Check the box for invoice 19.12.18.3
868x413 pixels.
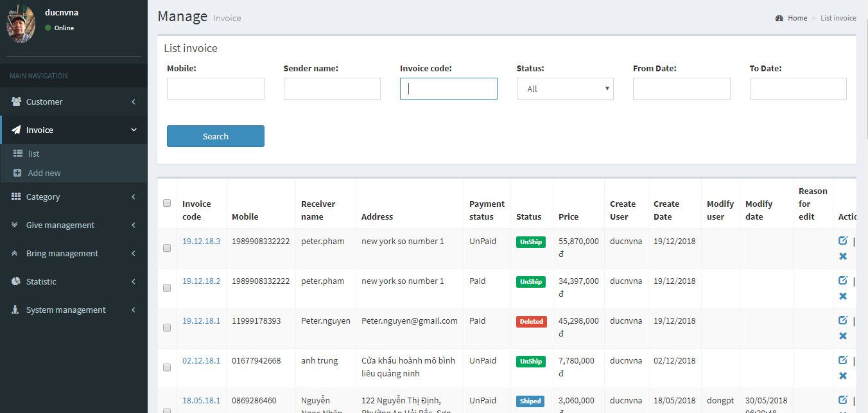pos(167,248)
